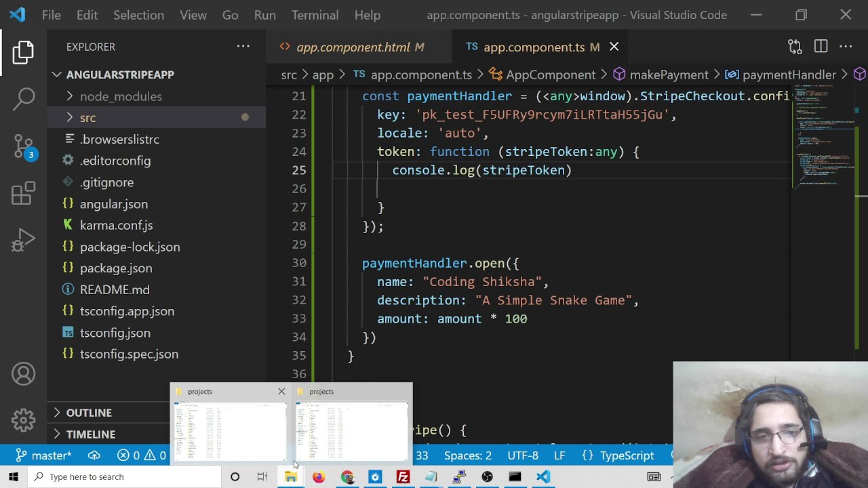The width and height of the screenshot is (868, 488).
Task: Click paymentHandler breadcrumb segment
Action: 781,75
